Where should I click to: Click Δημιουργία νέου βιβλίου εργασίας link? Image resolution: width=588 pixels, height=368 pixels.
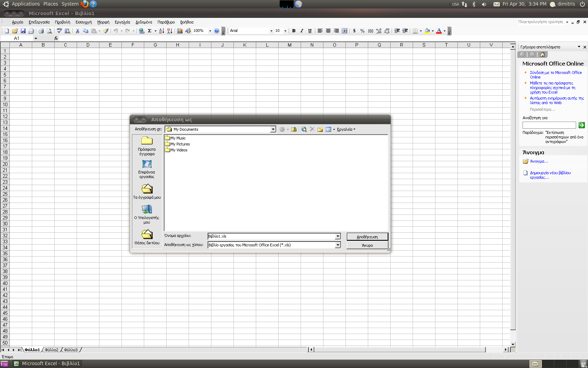[550, 175]
